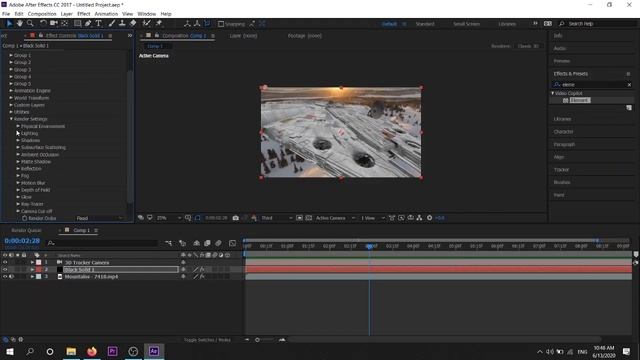Click the After Effects taskbar icon
This screenshot has width=640, height=360.
[154, 351]
